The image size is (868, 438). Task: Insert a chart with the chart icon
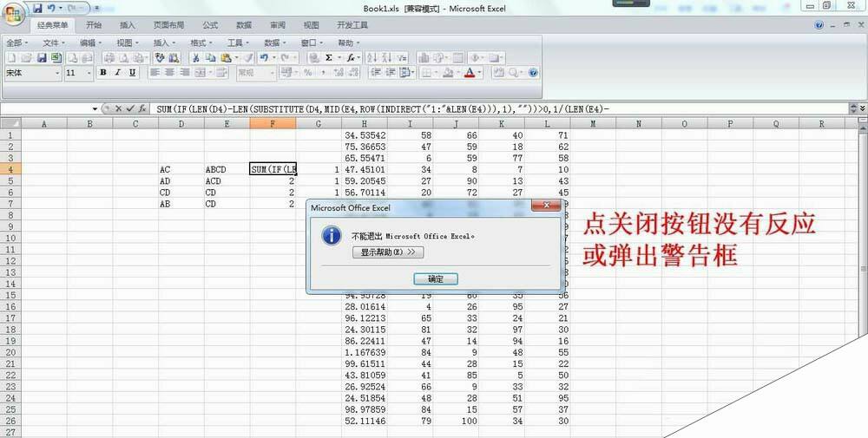point(424,57)
